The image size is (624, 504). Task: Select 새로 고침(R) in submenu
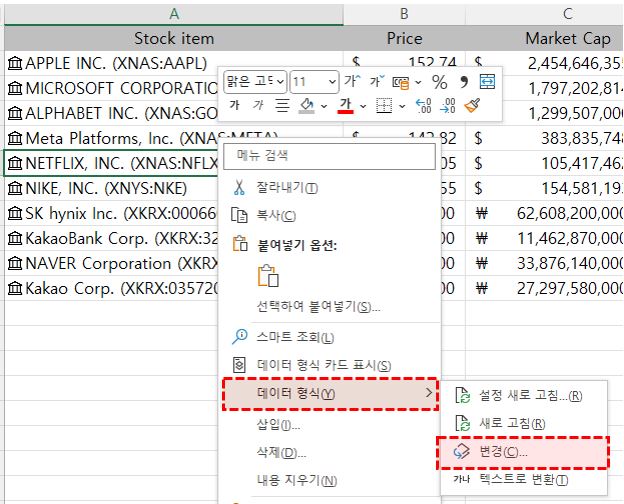(x=524, y=423)
